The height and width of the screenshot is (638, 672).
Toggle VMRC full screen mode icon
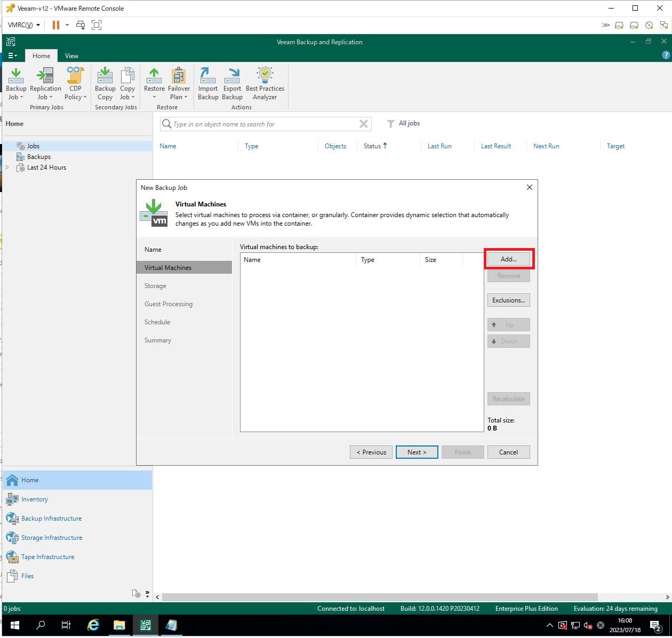point(97,25)
